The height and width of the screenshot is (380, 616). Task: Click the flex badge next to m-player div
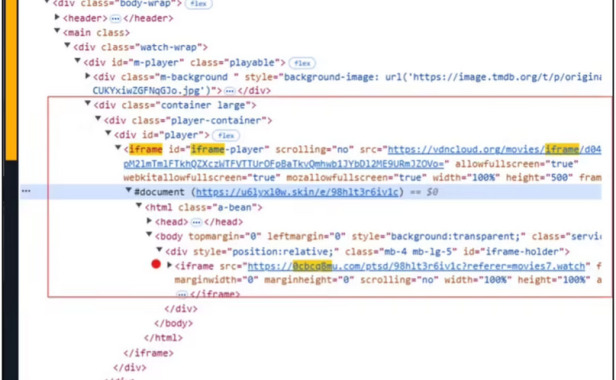[x=302, y=63]
